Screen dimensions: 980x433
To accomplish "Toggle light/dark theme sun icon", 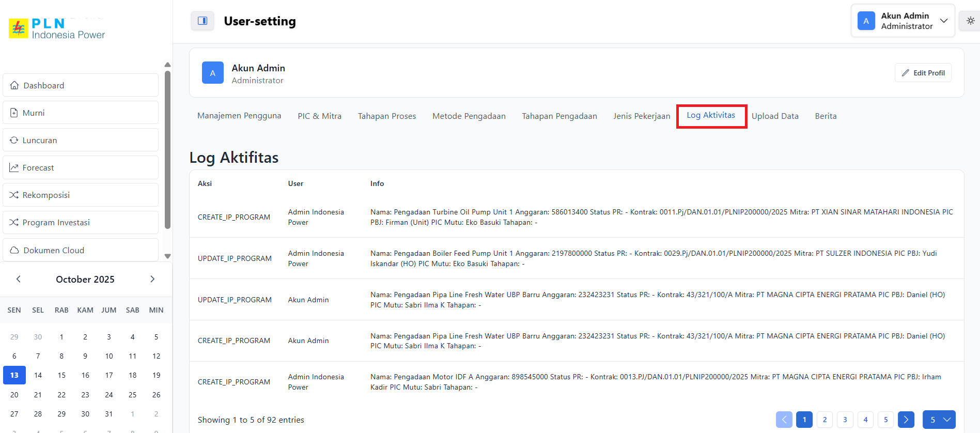I will pos(970,21).
